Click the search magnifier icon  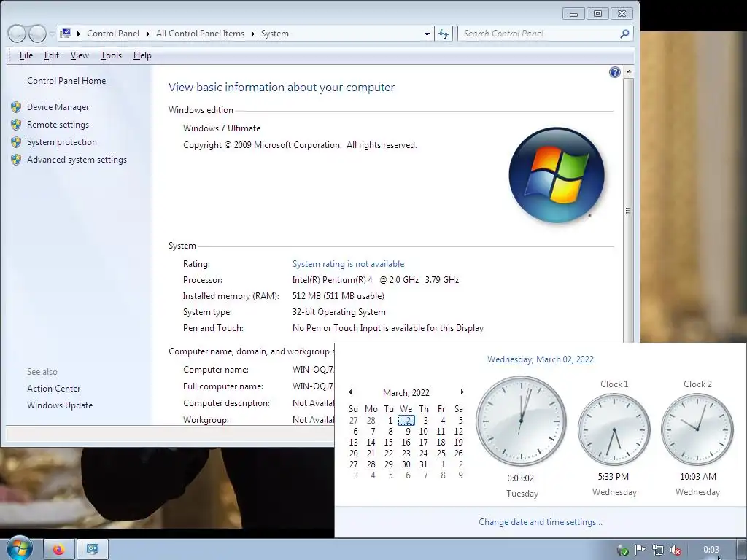(624, 34)
